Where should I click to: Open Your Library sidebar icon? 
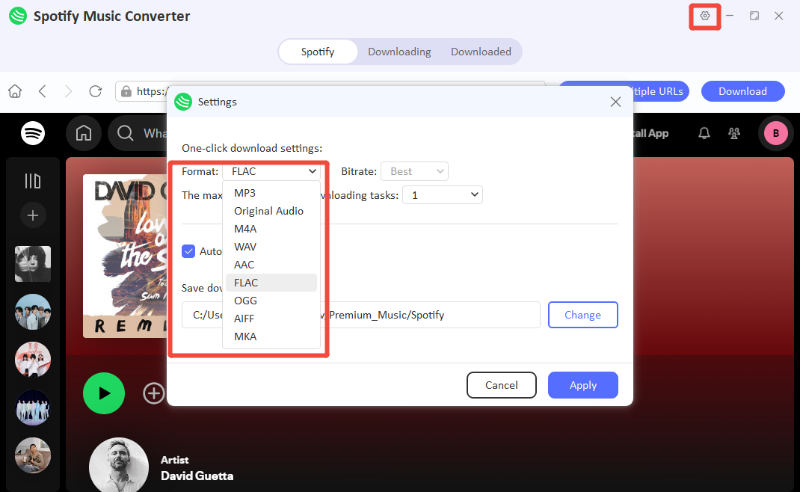(x=33, y=181)
